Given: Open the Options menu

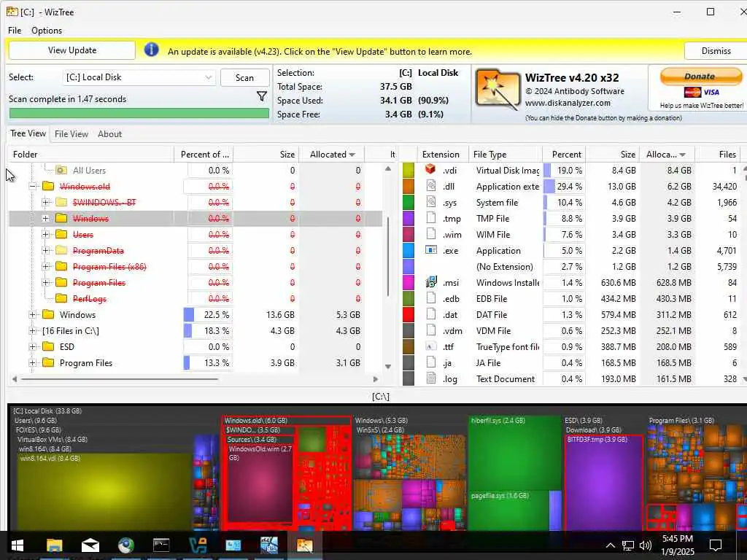Looking at the screenshot, I should tap(47, 30).
